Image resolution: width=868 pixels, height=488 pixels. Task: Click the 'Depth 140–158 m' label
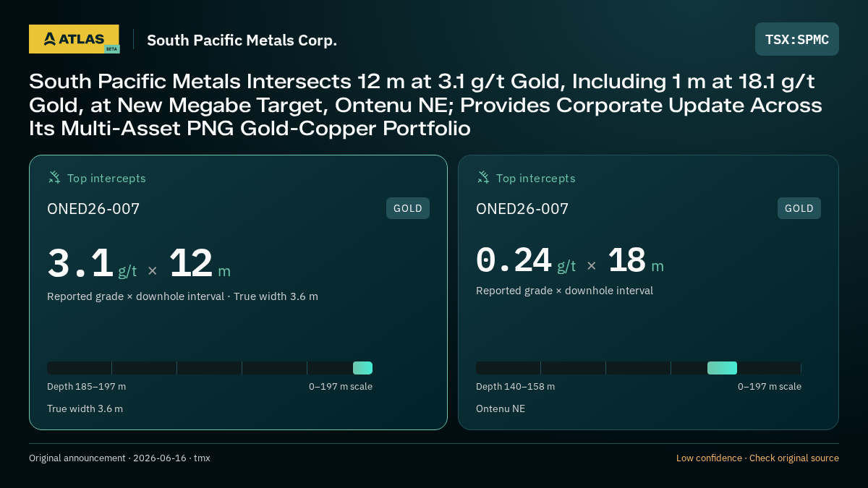[515, 387]
